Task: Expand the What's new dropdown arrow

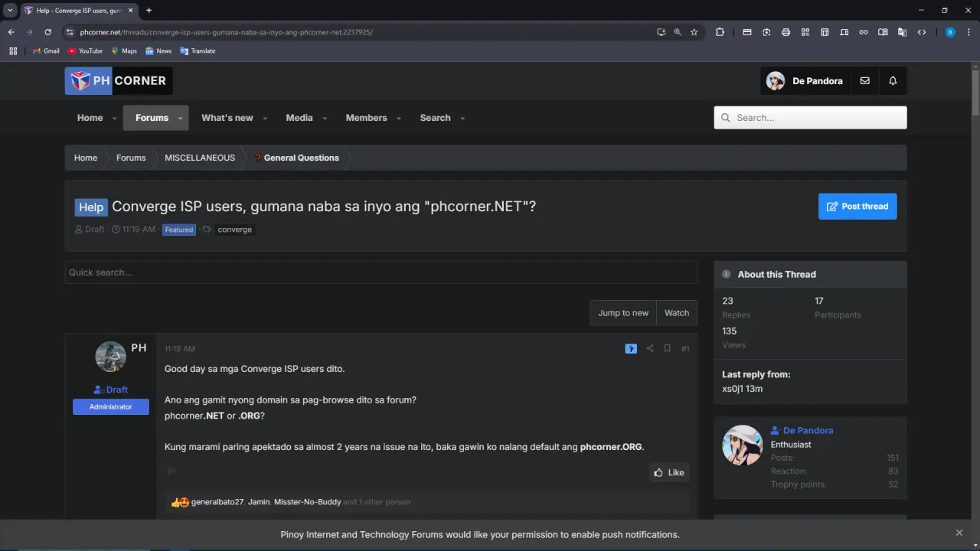Action: [x=265, y=119]
